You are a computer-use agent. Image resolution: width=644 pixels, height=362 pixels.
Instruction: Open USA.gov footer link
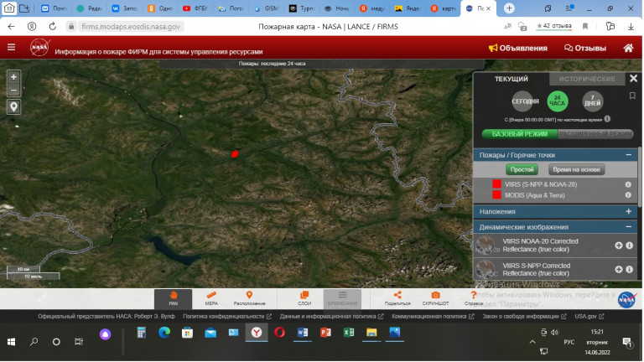589,317
